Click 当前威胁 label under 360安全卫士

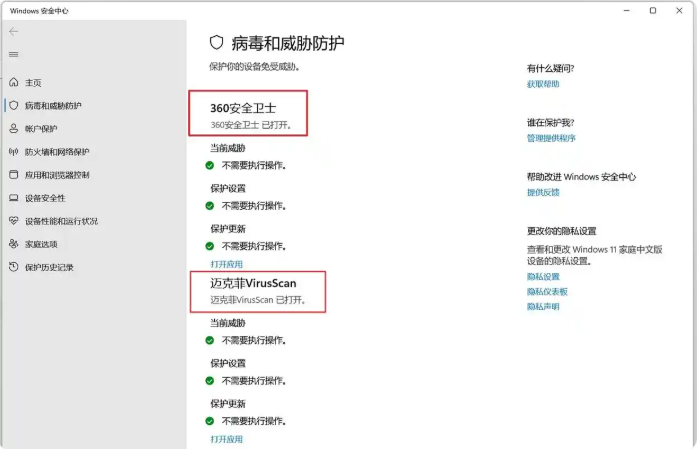[x=228, y=148]
